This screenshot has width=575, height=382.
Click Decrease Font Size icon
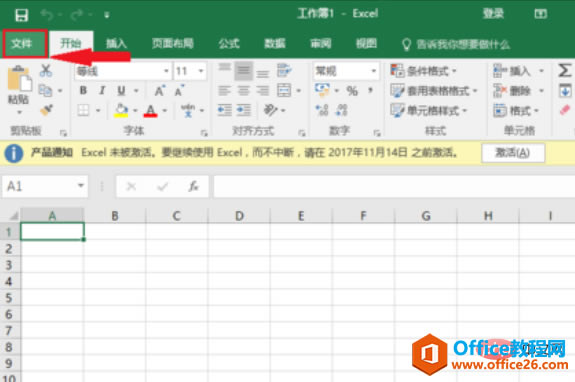click(x=179, y=90)
